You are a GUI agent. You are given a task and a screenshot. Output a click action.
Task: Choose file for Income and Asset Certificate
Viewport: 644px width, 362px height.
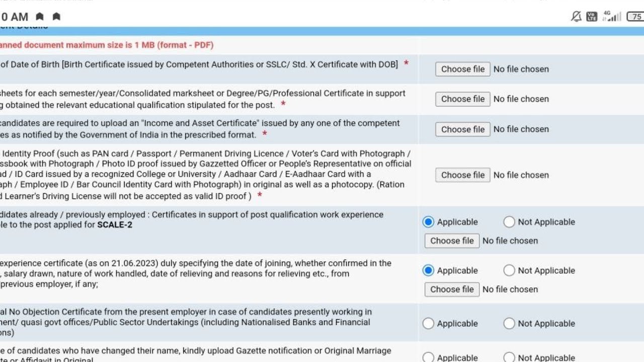(x=462, y=129)
